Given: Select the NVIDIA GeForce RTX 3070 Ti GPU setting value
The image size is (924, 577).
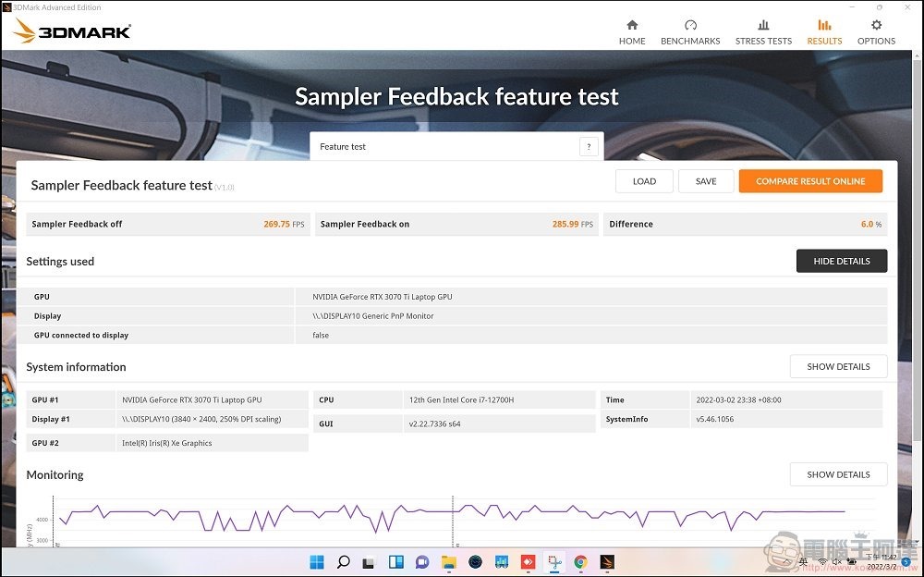Looking at the screenshot, I should pyautogui.click(x=383, y=297).
